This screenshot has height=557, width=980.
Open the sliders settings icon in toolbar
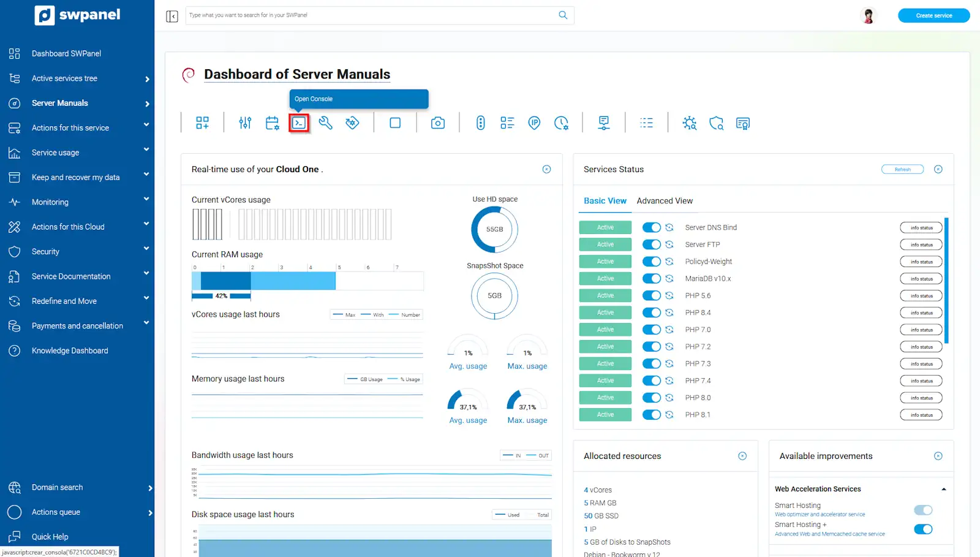coord(245,123)
